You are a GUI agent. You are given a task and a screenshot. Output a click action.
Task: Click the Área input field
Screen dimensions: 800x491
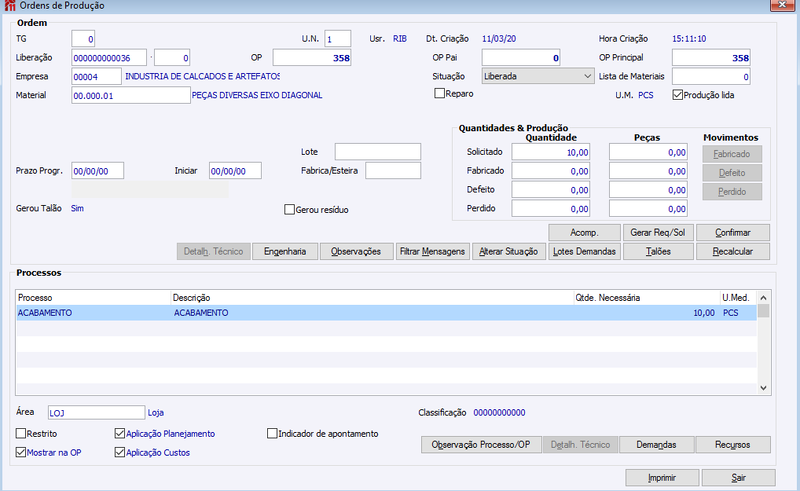(96, 412)
